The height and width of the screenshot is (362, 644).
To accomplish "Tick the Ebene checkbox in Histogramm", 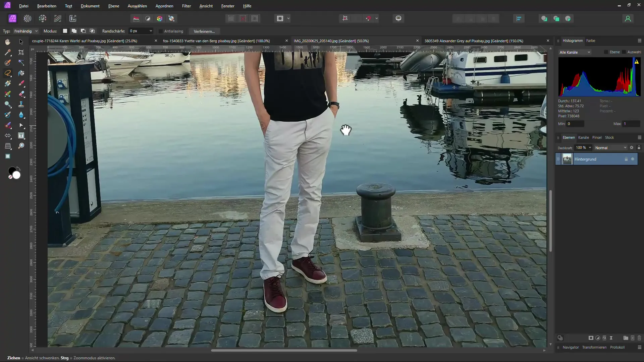I will (x=606, y=52).
